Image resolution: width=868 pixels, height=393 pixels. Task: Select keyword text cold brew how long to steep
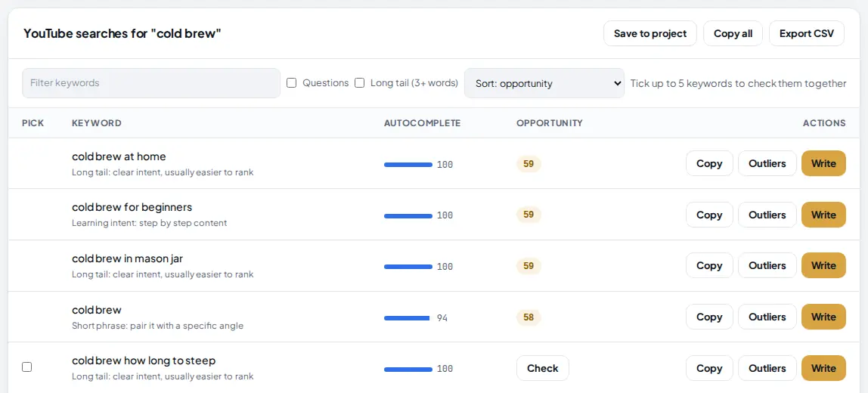pos(144,361)
